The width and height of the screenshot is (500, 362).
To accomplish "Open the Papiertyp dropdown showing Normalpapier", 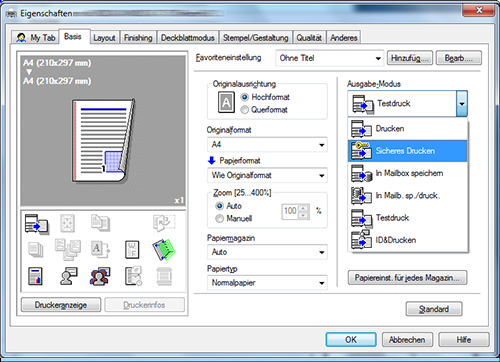I will coord(267,283).
